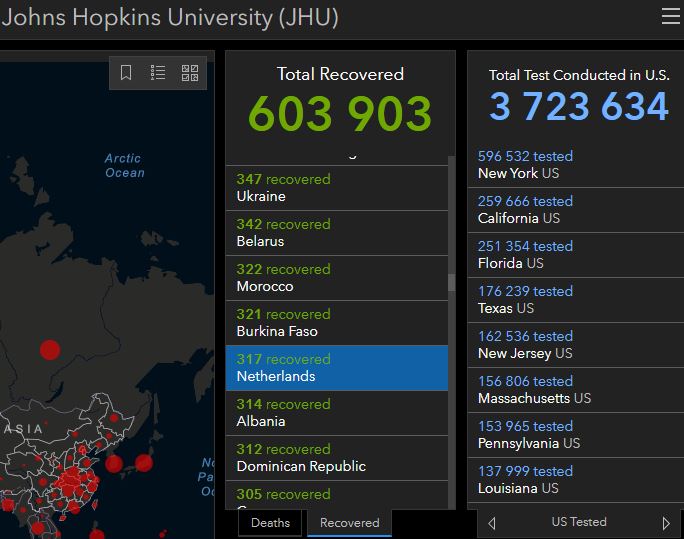
Task: Select the Massachusetts US tested row
Action: [x=576, y=390]
